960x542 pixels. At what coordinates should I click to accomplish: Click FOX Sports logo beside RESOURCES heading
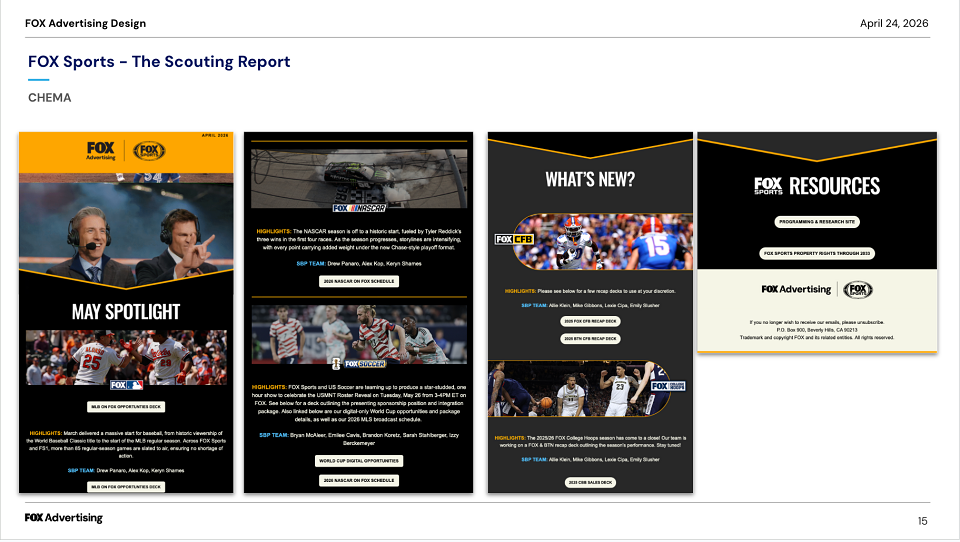coord(768,186)
